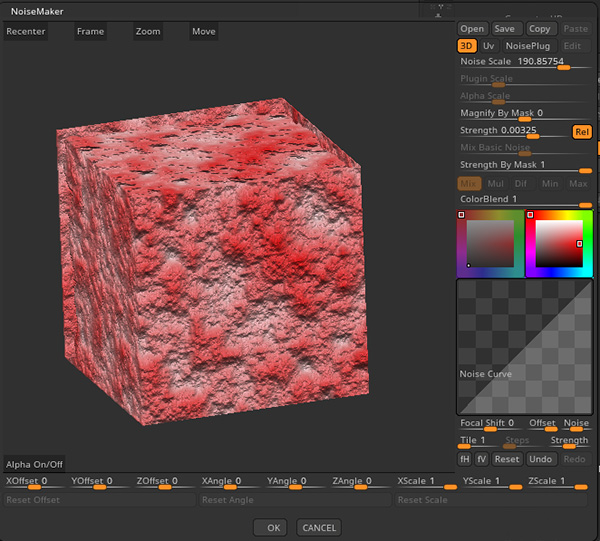Switch to Uv noise mode
600x541 pixels.
(x=488, y=46)
